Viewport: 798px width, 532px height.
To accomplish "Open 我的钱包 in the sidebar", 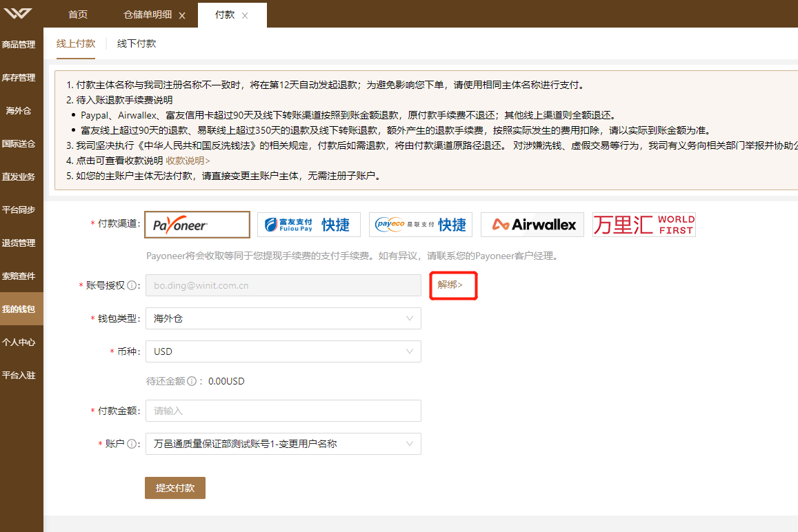I will point(21,309).
